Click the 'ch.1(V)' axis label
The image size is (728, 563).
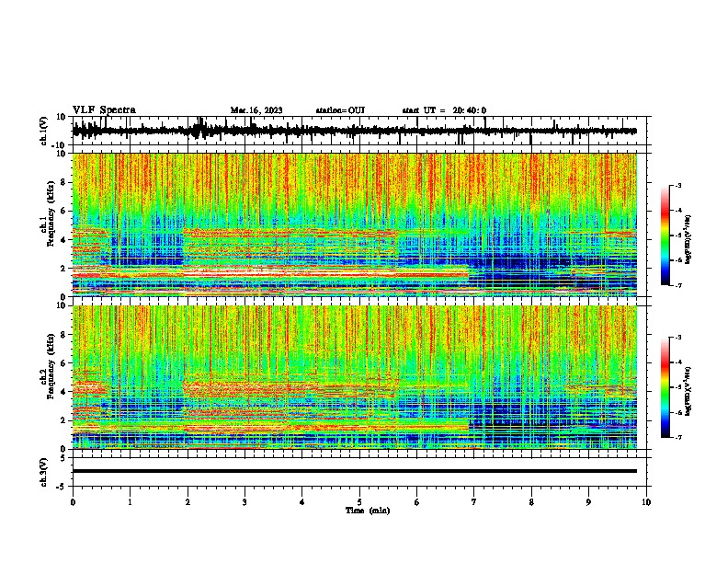[x=43, y=131]
